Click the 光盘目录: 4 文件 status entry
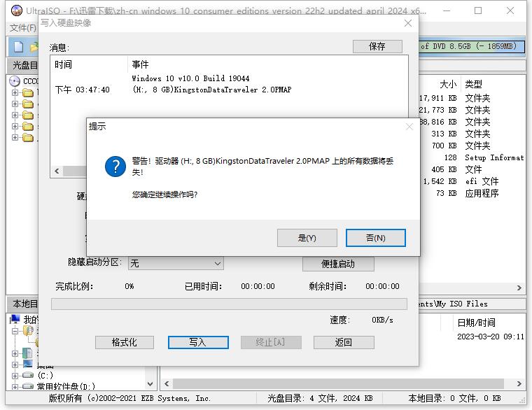 320,398
